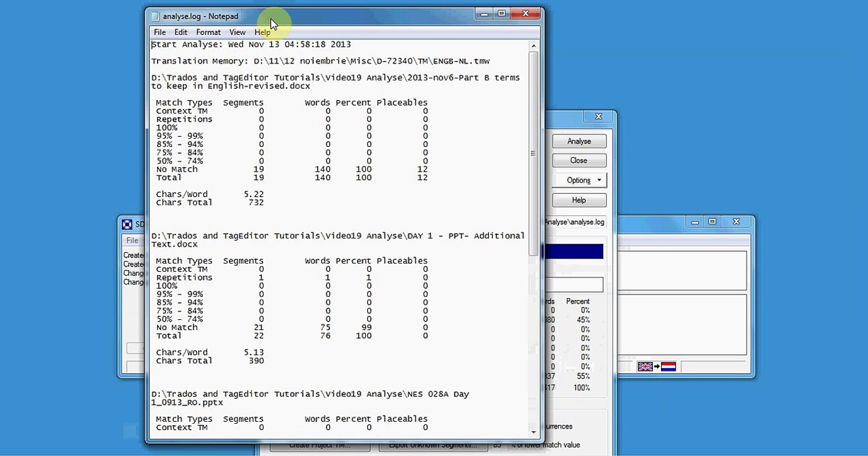The width and height of the screenshot is (868, 456).
Task: Click the SDL Trados Workbench title icon
Action: coord(127,224)
